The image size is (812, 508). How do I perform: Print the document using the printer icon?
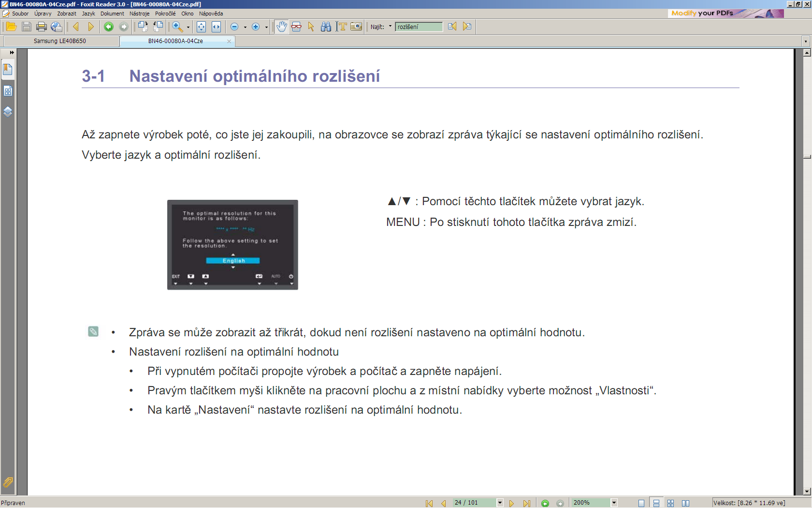point(42,27)
